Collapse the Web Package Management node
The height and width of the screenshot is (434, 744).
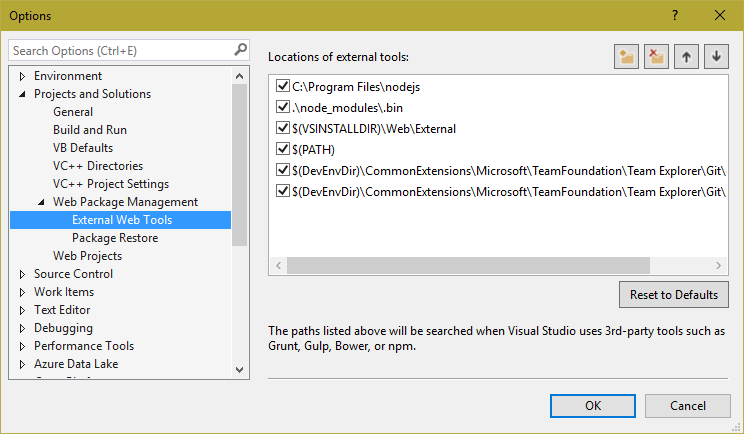coord(42,202)
